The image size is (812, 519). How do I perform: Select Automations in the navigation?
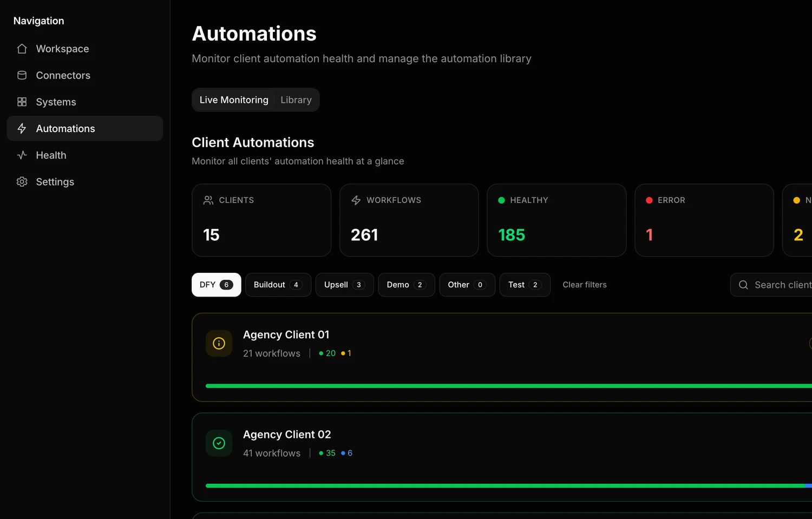(85, 128)
